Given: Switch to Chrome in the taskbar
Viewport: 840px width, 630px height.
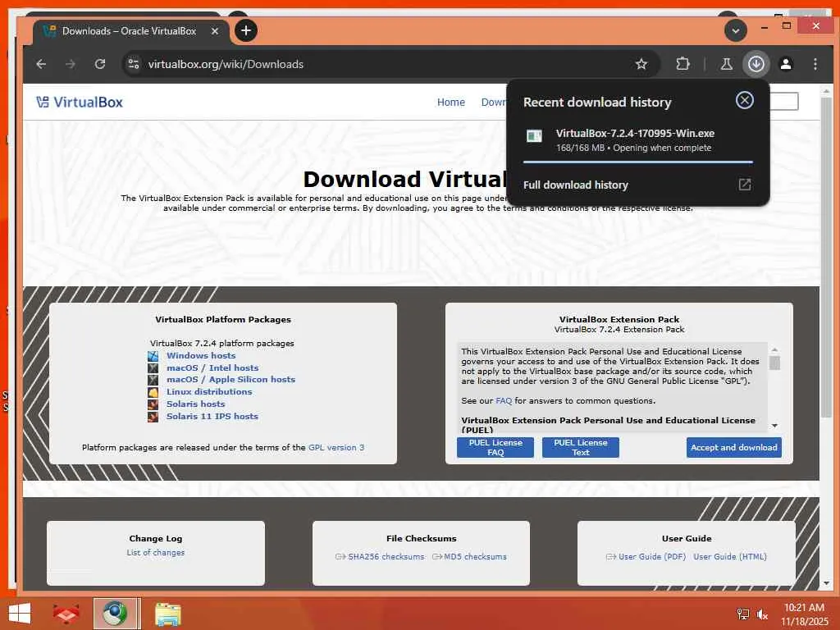Looking at the screenshot, I should (x=115, y=614).
